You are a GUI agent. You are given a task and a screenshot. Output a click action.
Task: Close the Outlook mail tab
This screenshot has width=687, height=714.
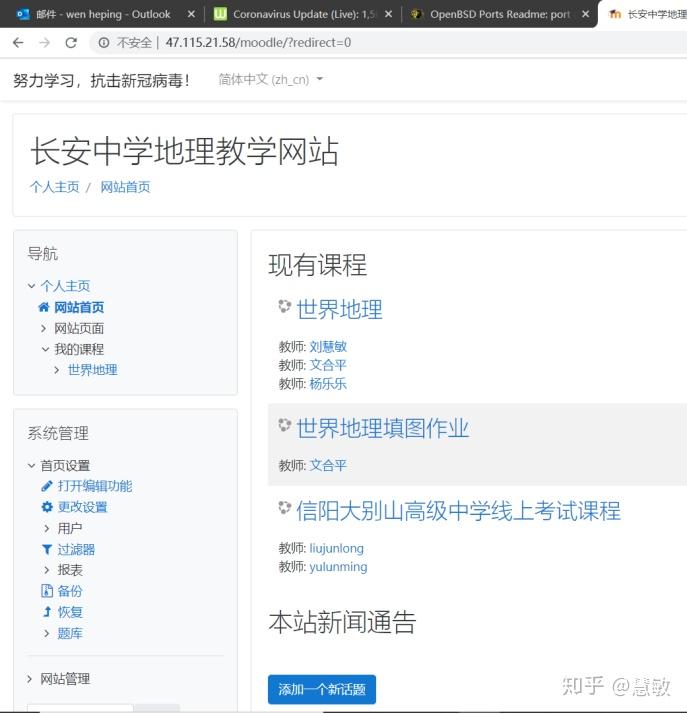191,14
